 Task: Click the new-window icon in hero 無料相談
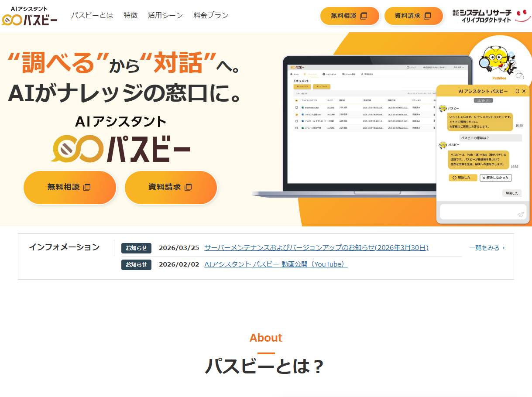[87, 187]
